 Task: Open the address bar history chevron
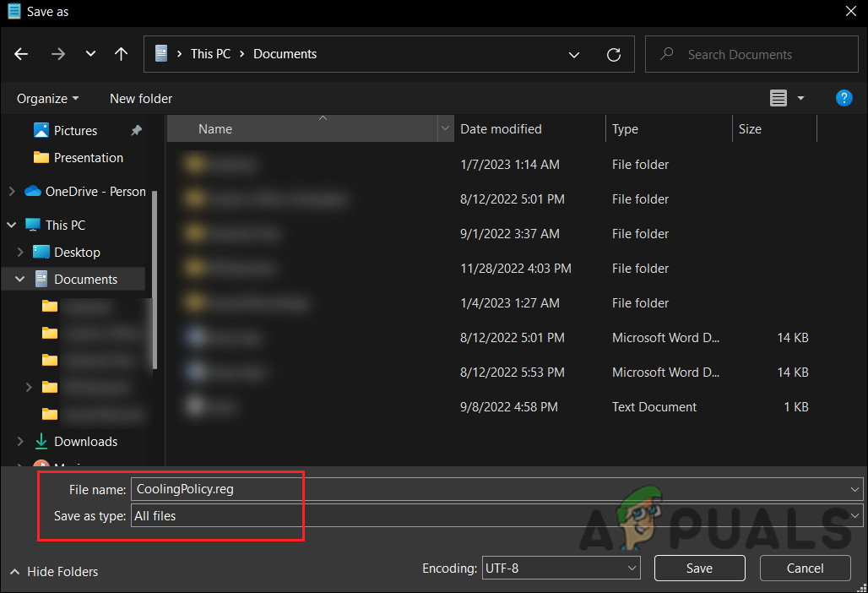574,54
